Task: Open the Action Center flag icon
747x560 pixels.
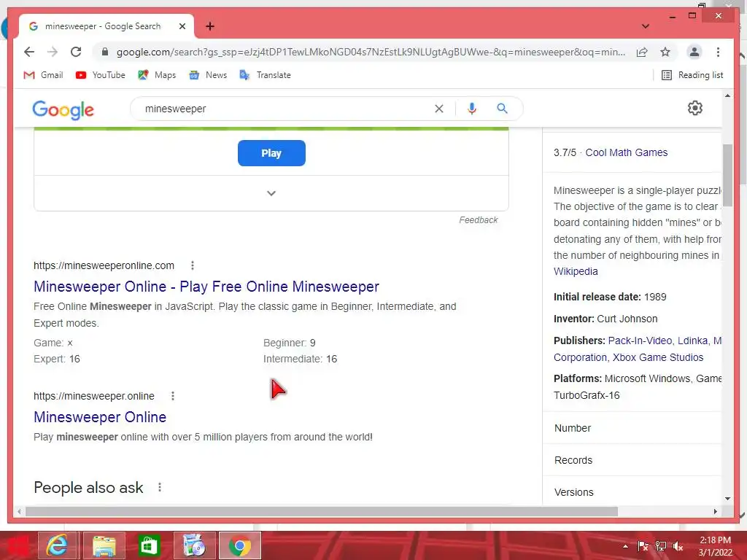Action: (643, 546)
